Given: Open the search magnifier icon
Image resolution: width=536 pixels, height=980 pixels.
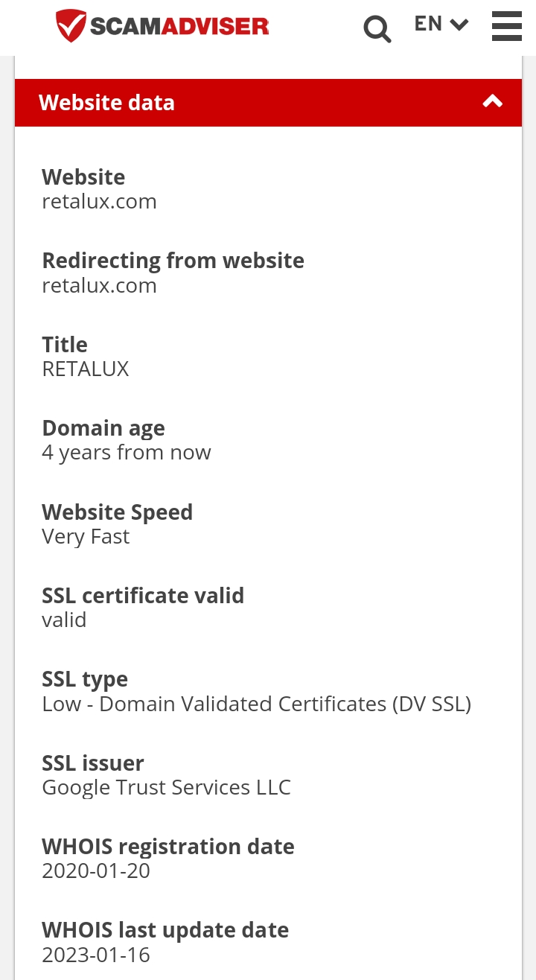Looking at the screenshot, I should (377, 29).
